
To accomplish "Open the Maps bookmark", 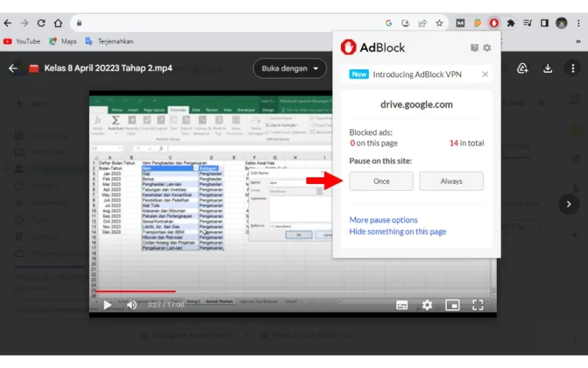I will 63,41.
